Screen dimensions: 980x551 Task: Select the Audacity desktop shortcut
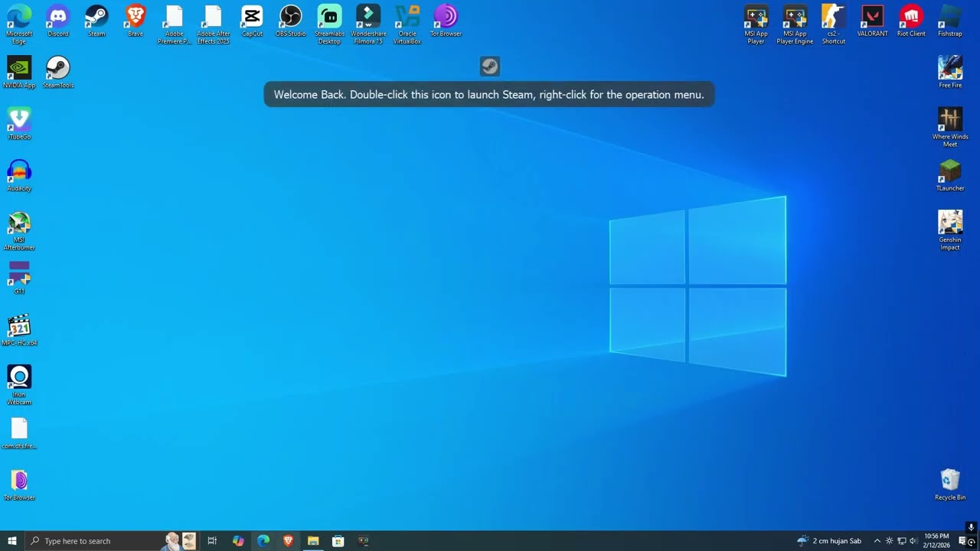19,176
